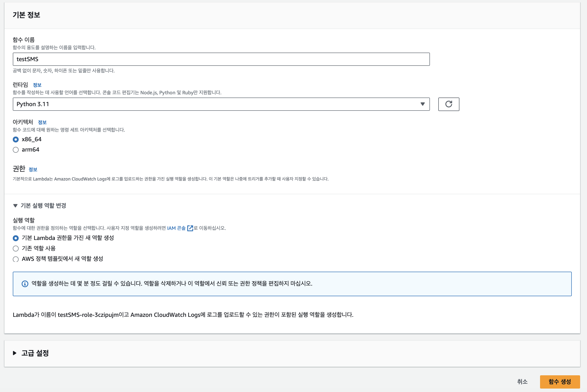Select AWS 정책 템플릿에서 새 역할 생성
The image size is (587, 392).
[x=16, y=259]
